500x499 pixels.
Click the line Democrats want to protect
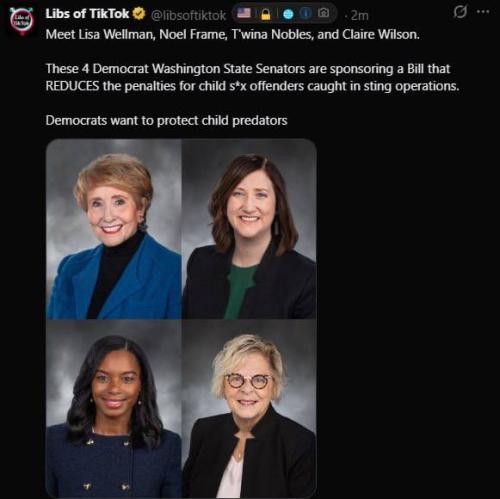point(166,120)
